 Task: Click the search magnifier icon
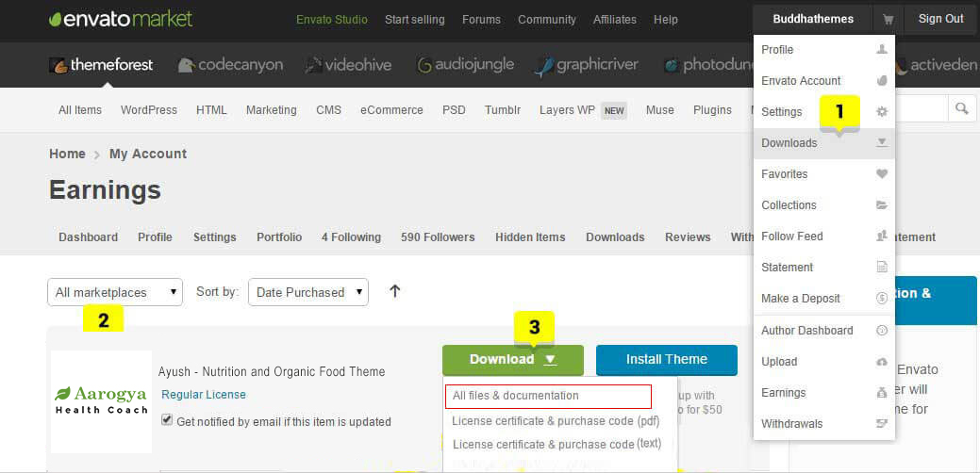click(x=961, y=109)
